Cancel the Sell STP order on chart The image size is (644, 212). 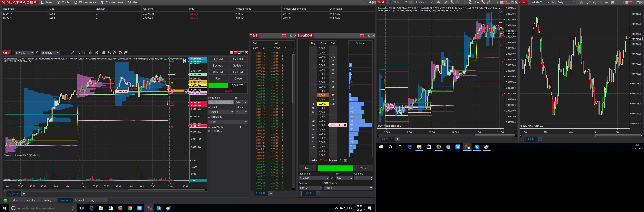[186, 92]
